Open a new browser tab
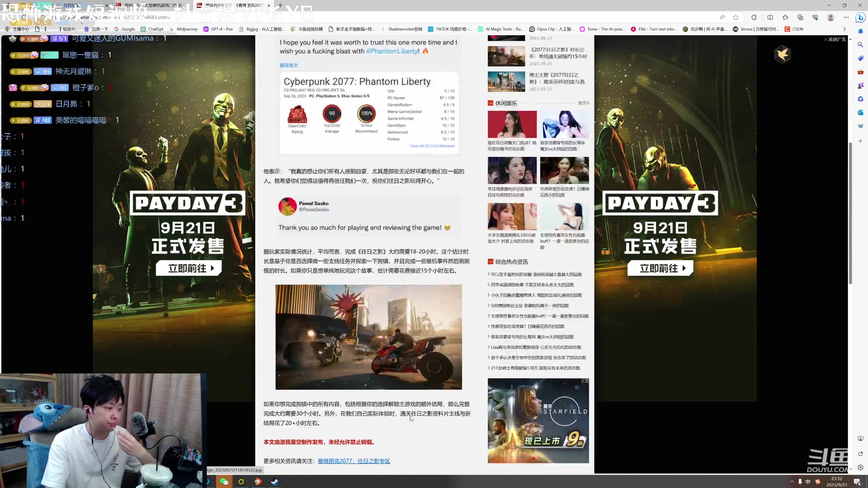This screenshot has width=868, height=488. click(x=280, y=5)
